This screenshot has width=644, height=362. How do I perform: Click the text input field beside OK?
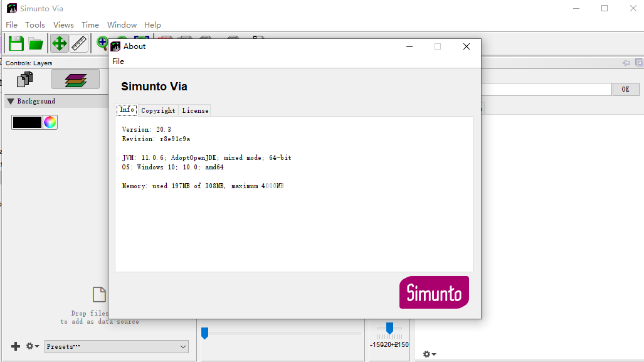pos(546,89)
